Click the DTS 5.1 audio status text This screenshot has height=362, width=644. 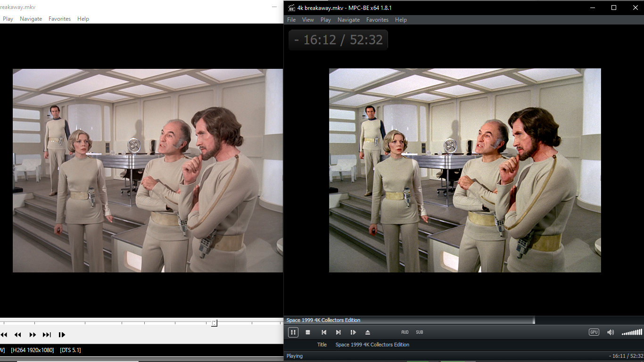[70, 350]
